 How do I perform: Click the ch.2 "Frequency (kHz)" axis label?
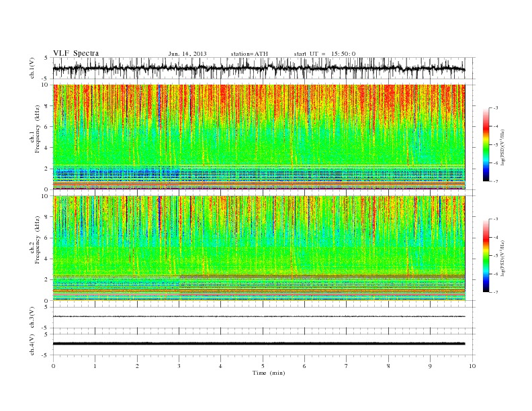click(x=37, y=240)
